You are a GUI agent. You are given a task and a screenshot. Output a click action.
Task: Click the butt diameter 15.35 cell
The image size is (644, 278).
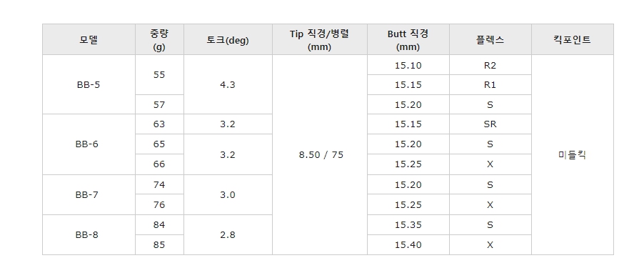pyautogui.click(x=408, y=225)
